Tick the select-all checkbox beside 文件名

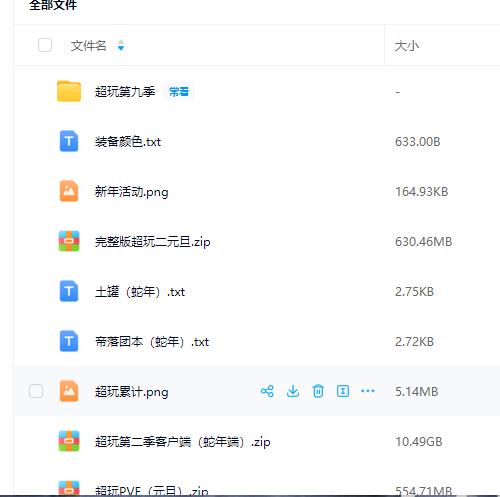pyautogui.click(x=45, y=45)
